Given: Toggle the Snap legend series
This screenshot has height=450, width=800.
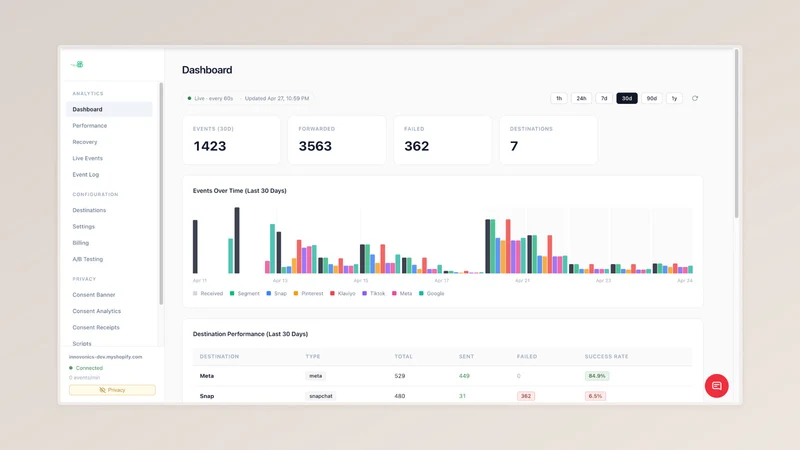Looking at the screenshot, I should [x=277, y=293].
